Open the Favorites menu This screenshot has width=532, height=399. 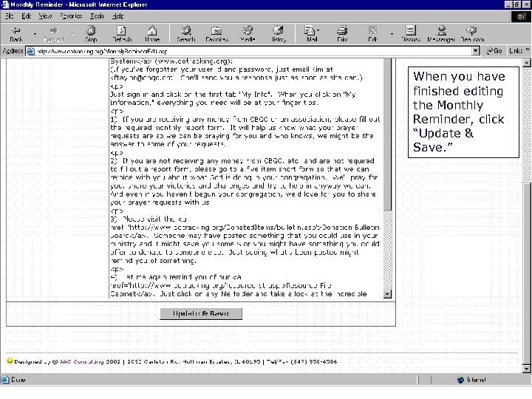click(x=71, y=16)
